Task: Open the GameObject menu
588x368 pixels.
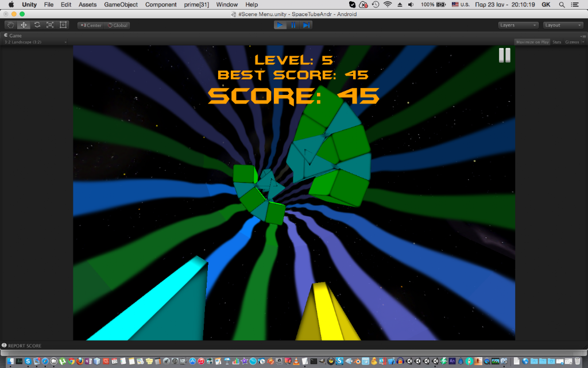Action: tap(121, 5)
